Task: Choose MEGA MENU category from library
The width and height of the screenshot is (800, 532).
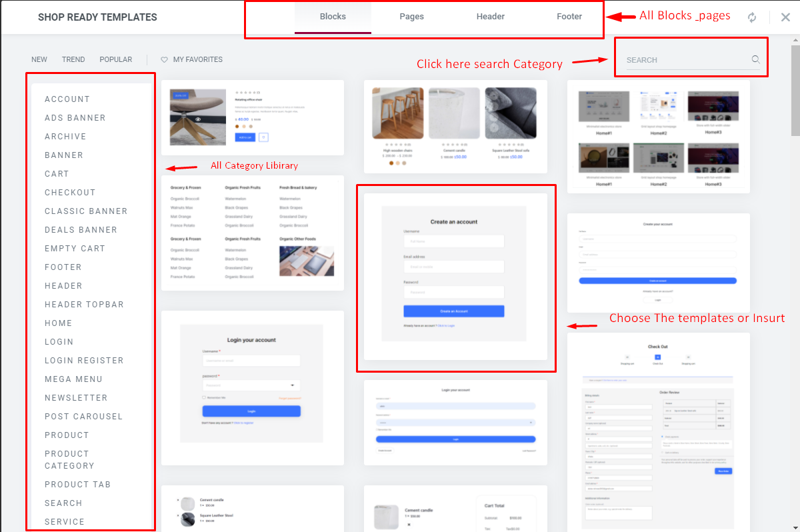Action: (x=73, y=379)
